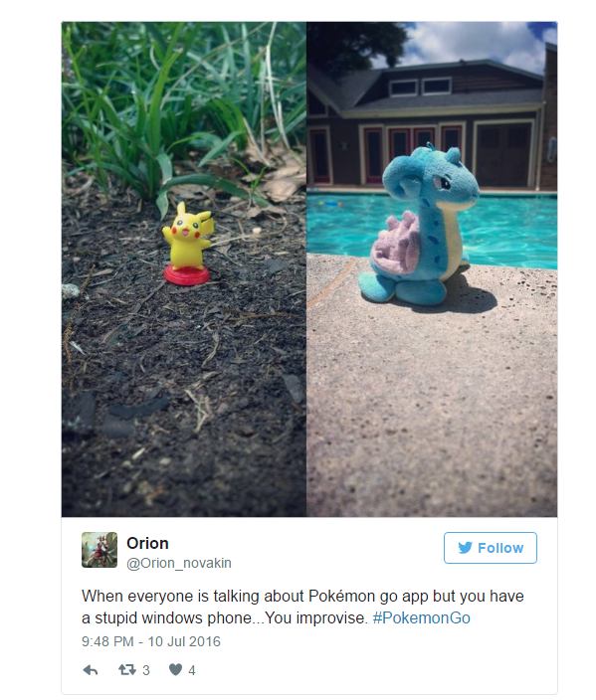596x700 pixels.
Task: Open the @Orion_novakin handle link
Action: (x=179, y=563)
